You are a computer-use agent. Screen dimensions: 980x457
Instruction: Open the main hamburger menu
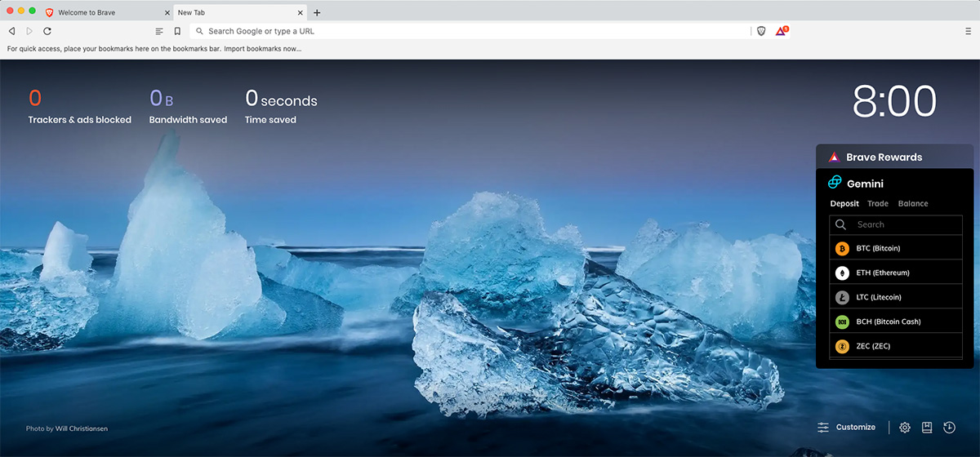(968, 31)
